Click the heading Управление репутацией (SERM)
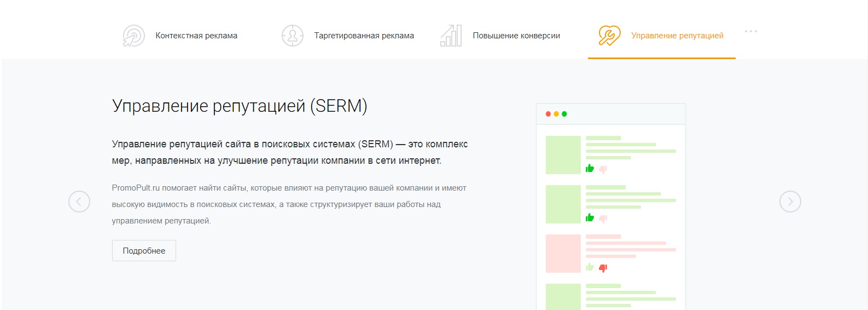 point(240,106)
